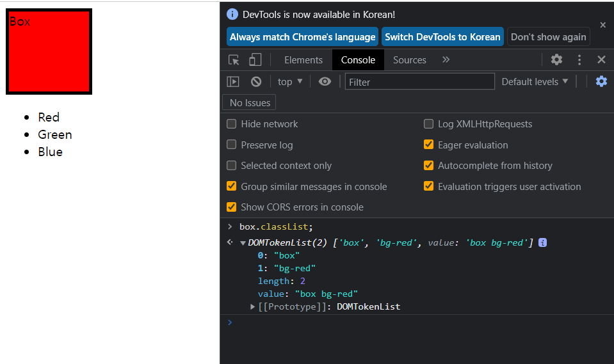
Task: Click the info icon beside DOMTokenList output
Action: pos(542,242)
